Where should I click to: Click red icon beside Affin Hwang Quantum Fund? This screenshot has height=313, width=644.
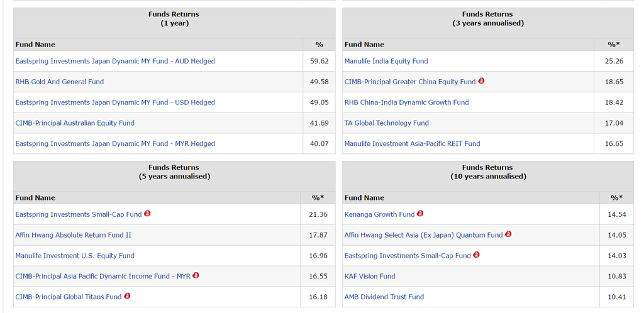pyautogui.click(x=508, y=234)
